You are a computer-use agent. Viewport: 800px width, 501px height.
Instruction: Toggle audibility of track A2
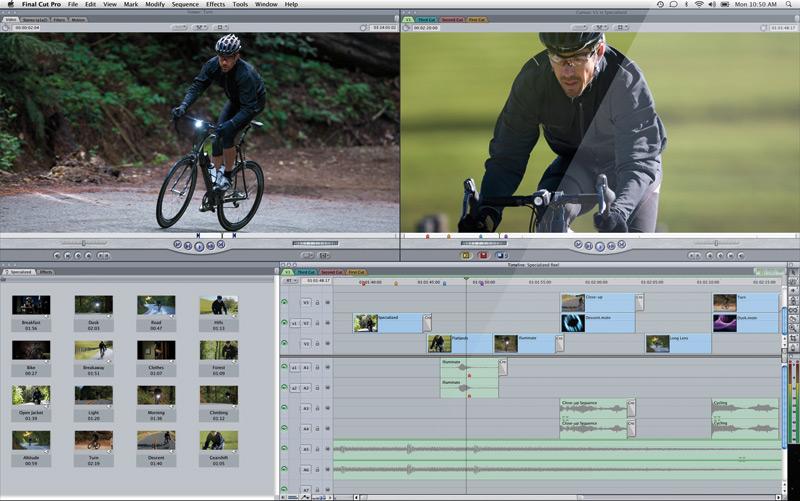point(284,388)
